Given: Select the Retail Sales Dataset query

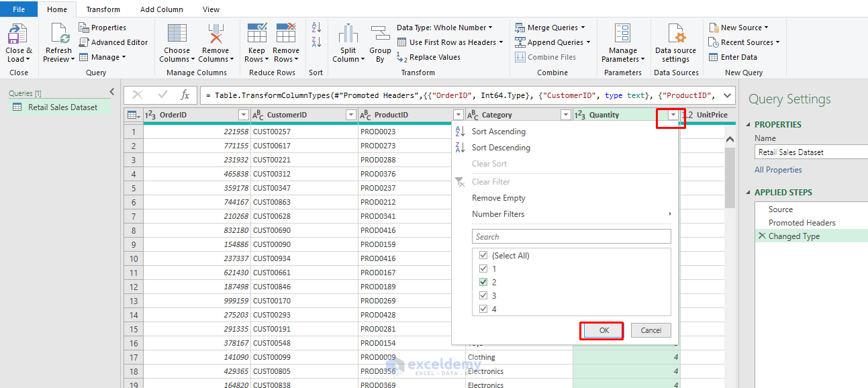Looking at the screenshot, I should (62, 107).
